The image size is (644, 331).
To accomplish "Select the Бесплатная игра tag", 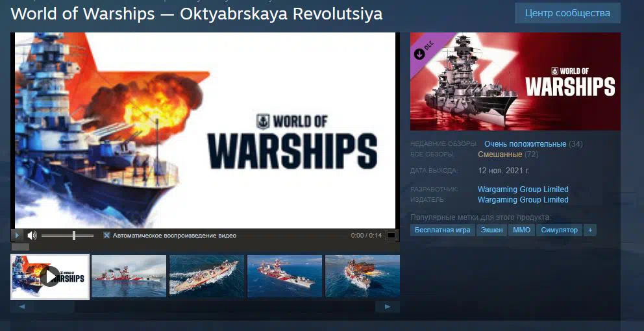I will tap(442, 230).
